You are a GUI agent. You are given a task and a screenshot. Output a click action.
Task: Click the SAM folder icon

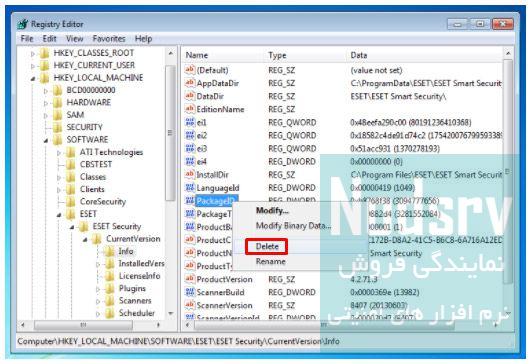click(58, 115)
